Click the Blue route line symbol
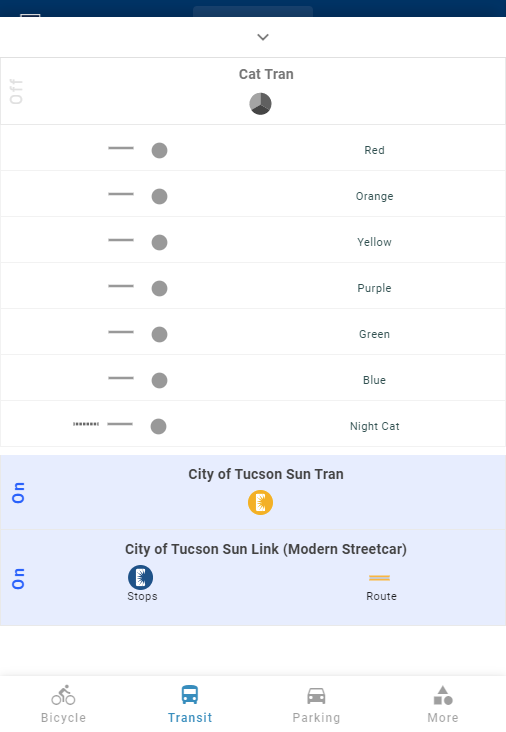The height and width of the screenshot is (732, 506). pos(121,378)
